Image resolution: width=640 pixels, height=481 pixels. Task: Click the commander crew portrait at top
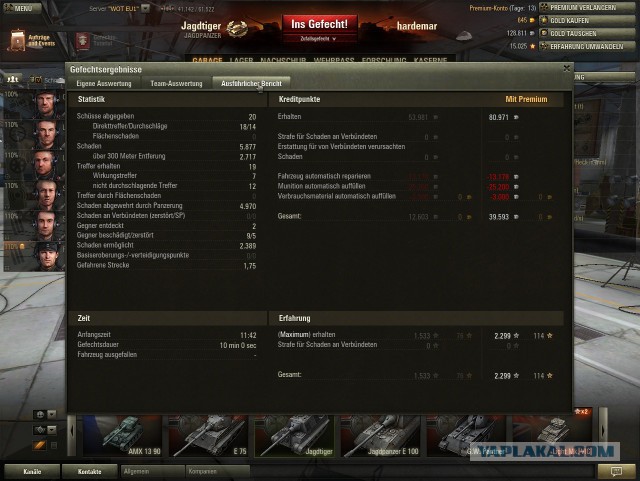(x=46, y=104)
